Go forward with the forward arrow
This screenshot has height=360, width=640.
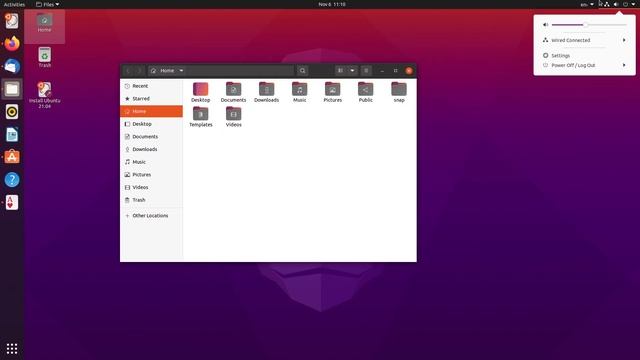click(x=139, y=71)
